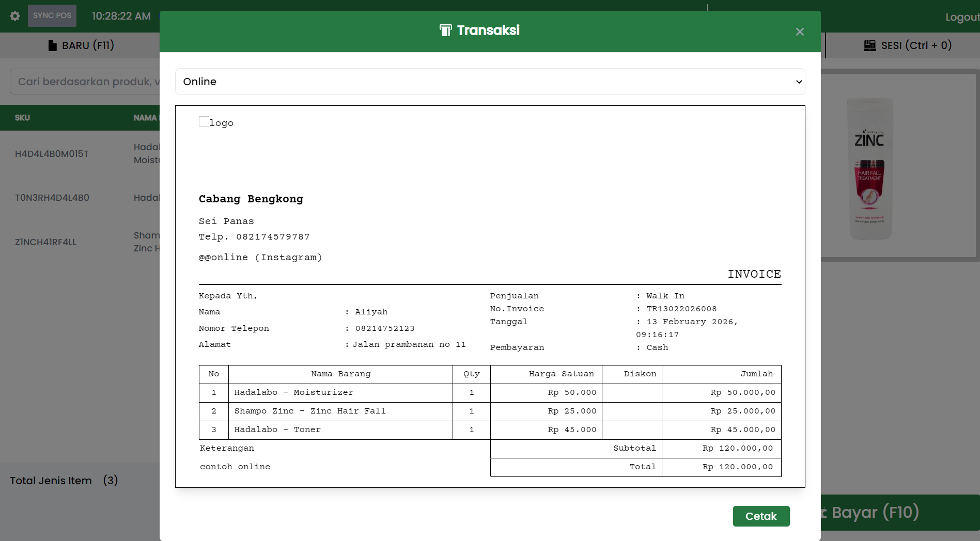This screenshot has height=541, width=980.
Task: Open settings gear icon
Action: (15, 16)
